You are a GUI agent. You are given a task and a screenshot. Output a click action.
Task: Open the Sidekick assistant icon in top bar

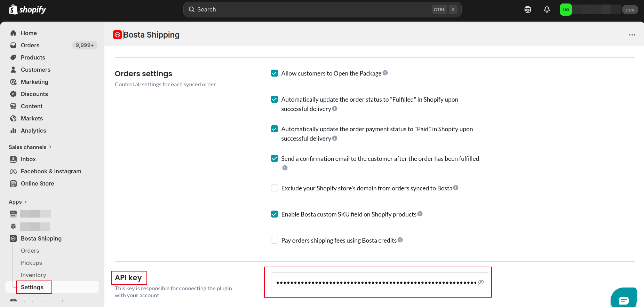pyautogui.click(x=528, y=10)
